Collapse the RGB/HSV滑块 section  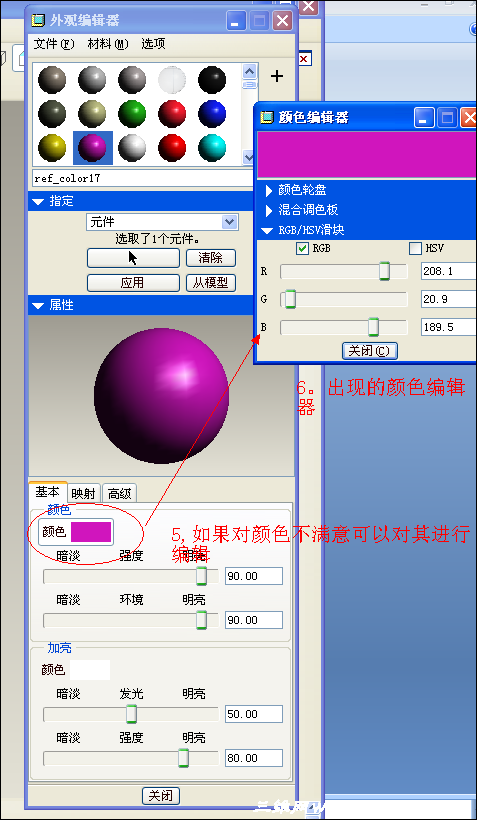pyautogui.click(x=268, y=230)
